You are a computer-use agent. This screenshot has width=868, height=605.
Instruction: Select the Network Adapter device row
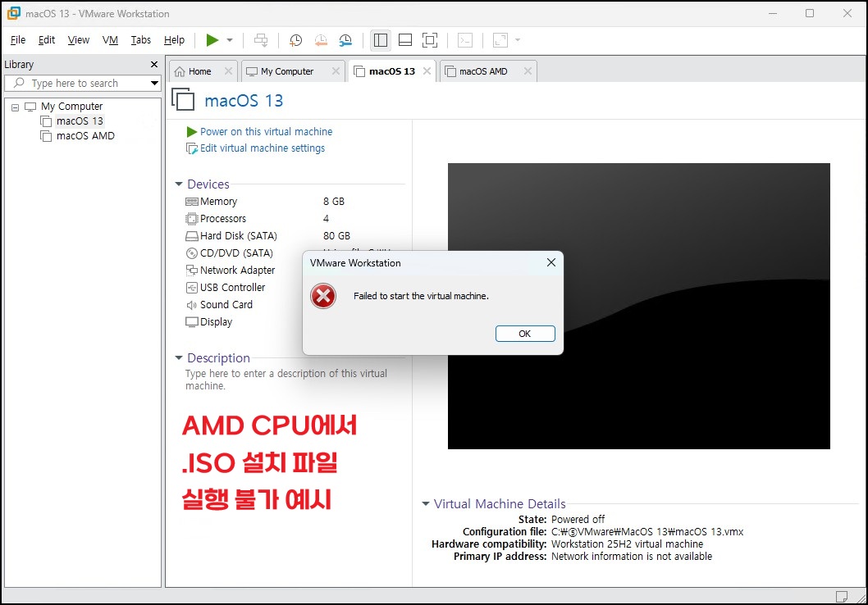pos(231,271)
